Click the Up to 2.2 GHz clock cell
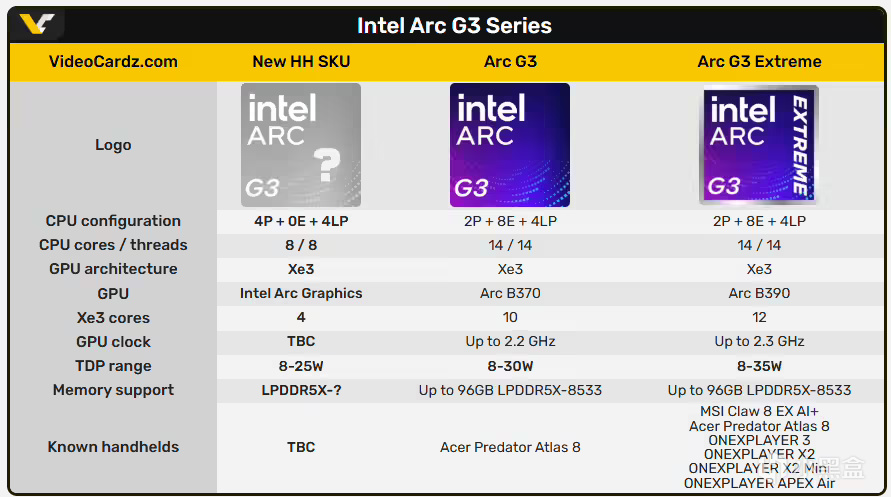 coord(510,341)
